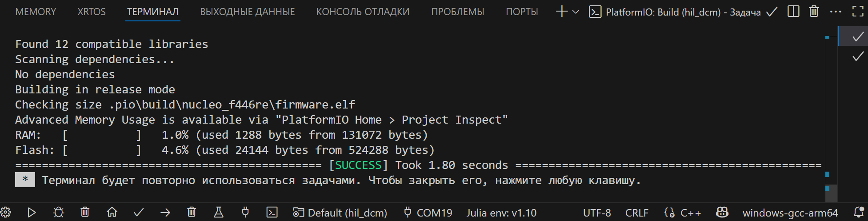868x221 pixels.
Task: Expand the new terminal launch profile chevron
Action: coord(576,12)
